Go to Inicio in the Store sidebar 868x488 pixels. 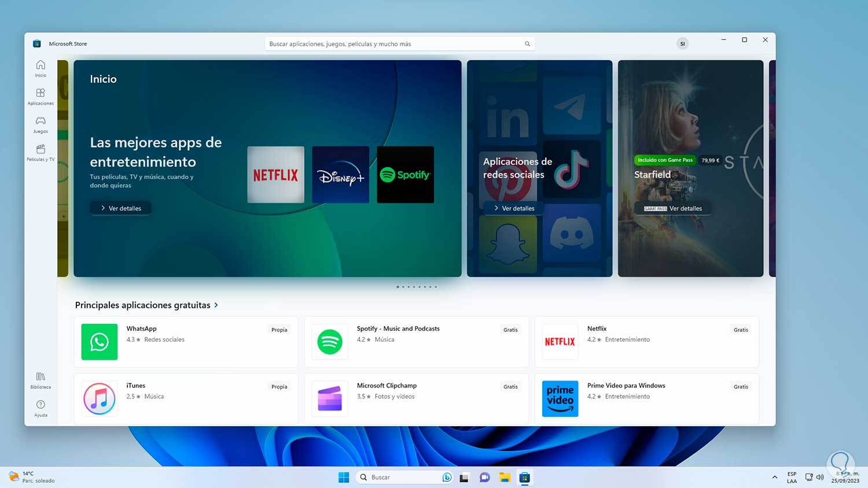pos(41,68)
